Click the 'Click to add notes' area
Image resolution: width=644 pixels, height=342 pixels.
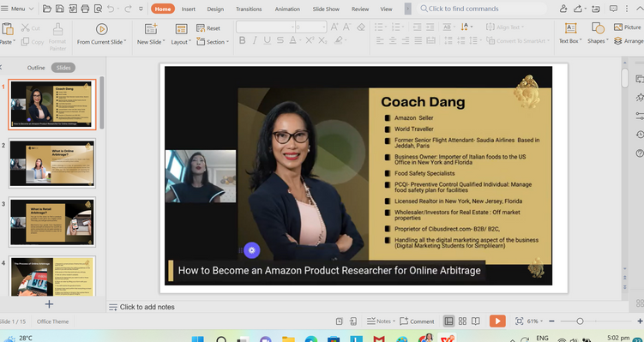pyautogui.click(x=147, y=307)
